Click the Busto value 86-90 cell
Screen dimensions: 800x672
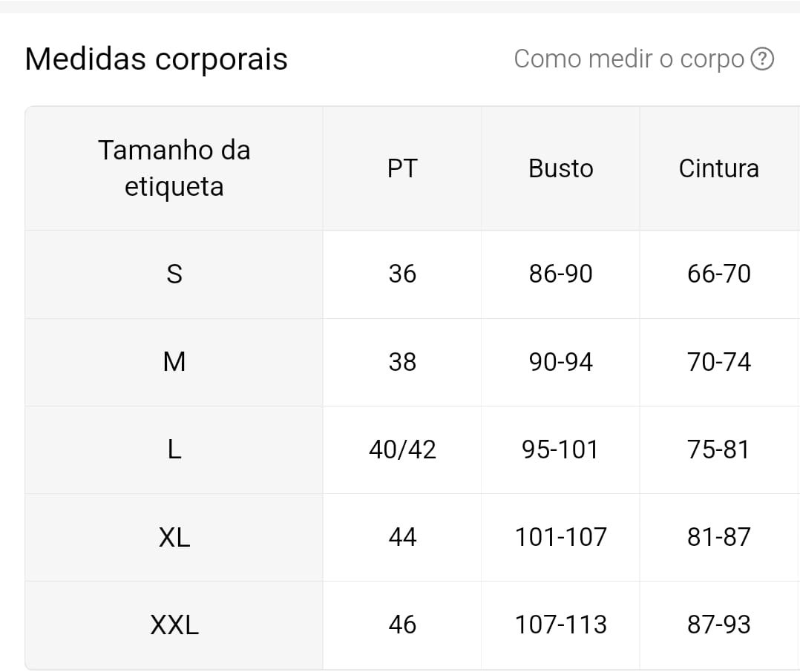(x=560, y=274)
